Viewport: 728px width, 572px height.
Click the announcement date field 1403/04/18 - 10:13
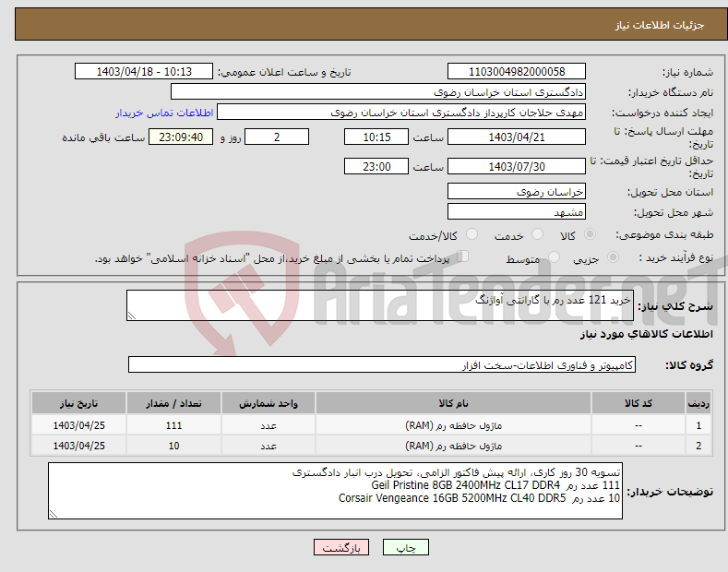click(x=144, y=72)
